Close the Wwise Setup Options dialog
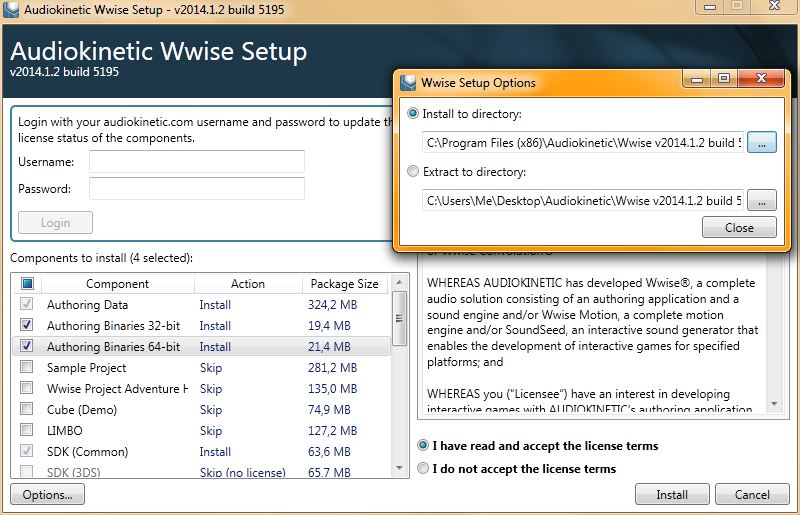This screenshot has width=800, height=515. 739,228
